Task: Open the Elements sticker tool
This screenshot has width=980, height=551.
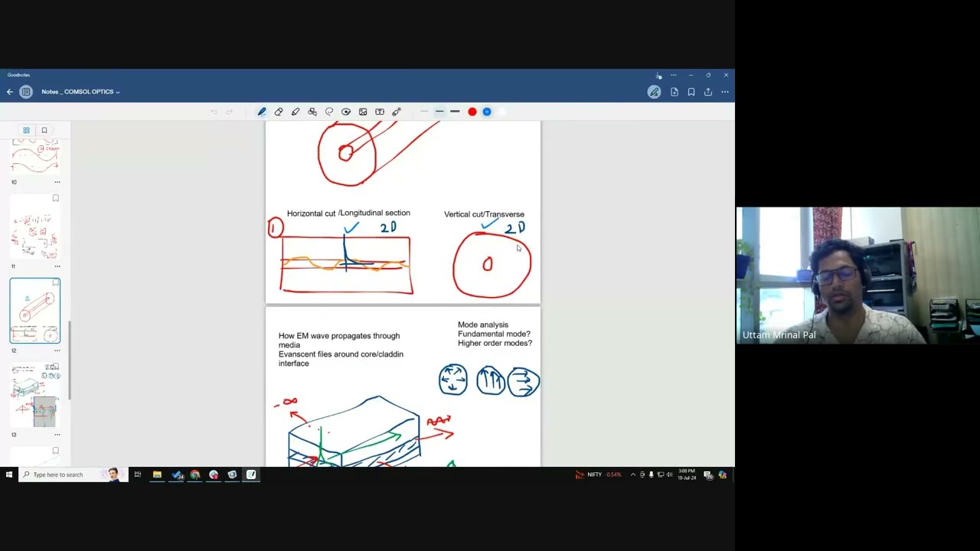Action: tap(346, 112)
